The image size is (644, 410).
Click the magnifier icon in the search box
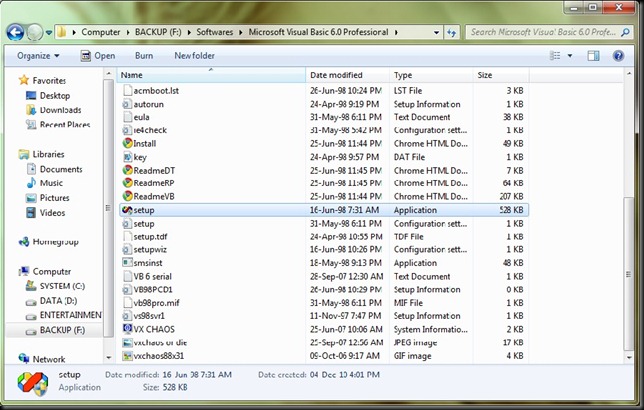[x=625, y=32]
